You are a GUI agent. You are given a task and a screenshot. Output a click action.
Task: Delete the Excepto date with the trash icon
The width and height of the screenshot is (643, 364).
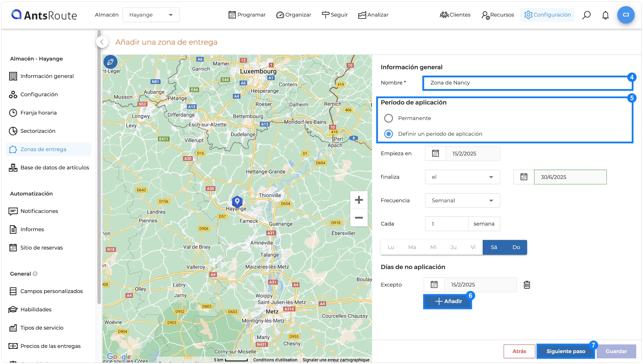(527, 285)
